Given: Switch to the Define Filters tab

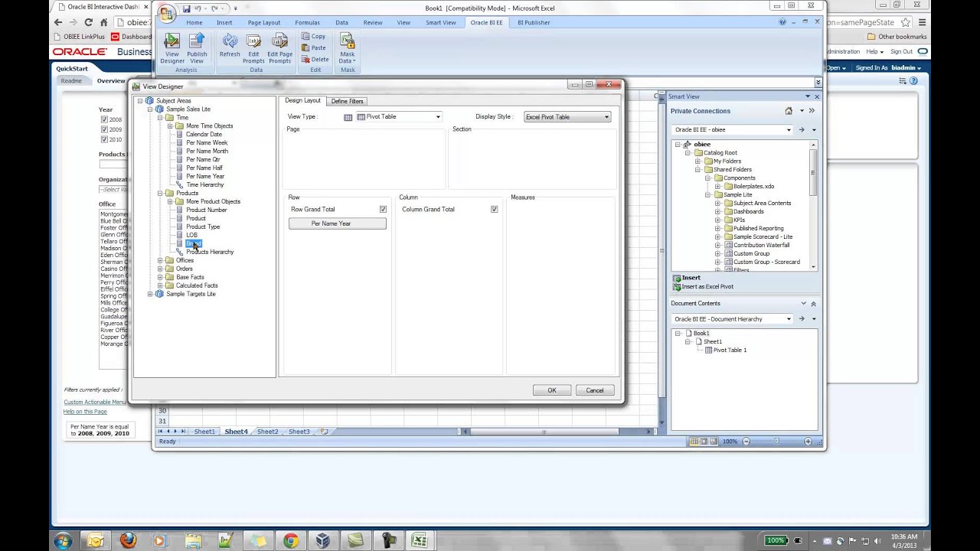Looking at the screenshot, I should [347, 101].
